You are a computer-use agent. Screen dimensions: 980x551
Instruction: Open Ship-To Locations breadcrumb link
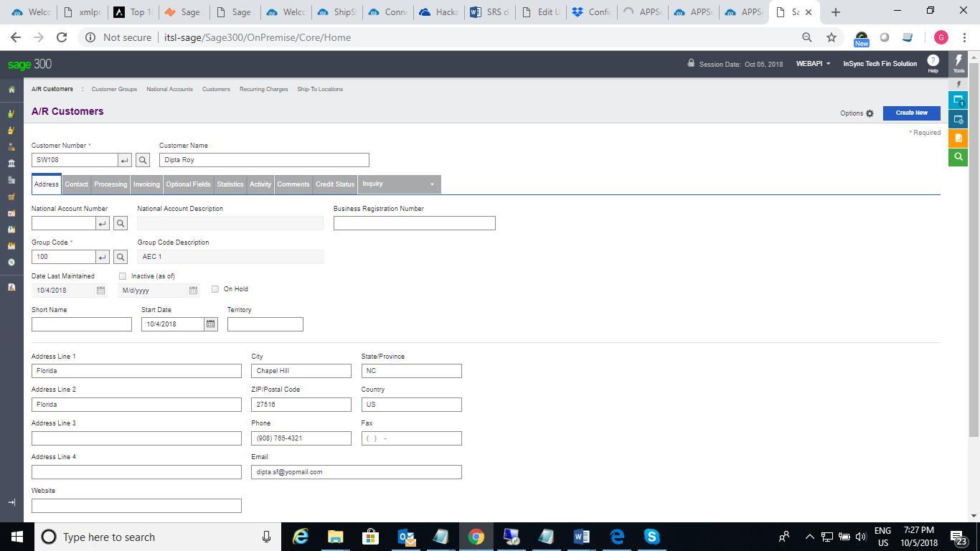320,89
